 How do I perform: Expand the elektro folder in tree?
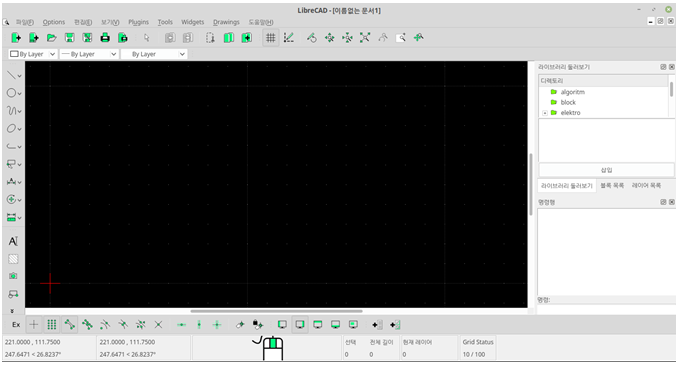coord(545,113)
